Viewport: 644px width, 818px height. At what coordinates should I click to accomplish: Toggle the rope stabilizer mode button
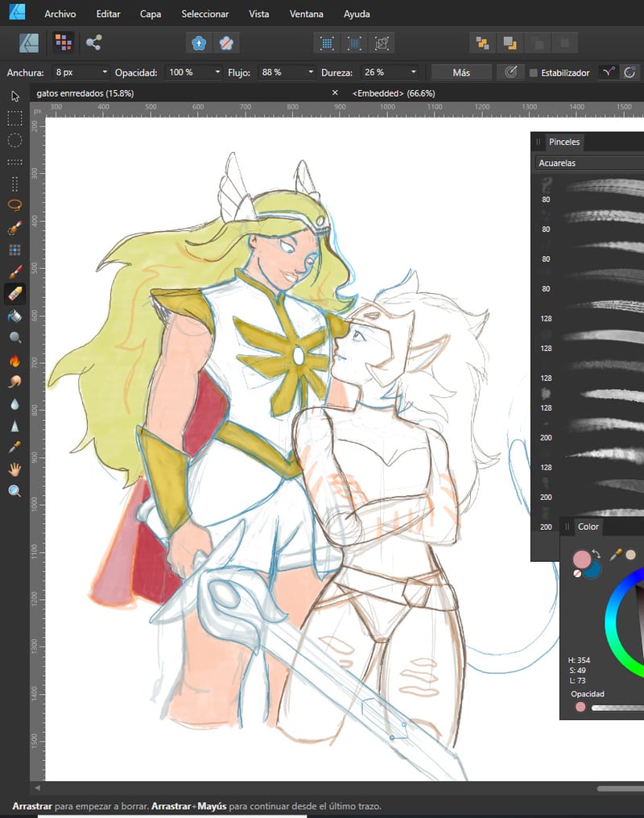(609, 72)
